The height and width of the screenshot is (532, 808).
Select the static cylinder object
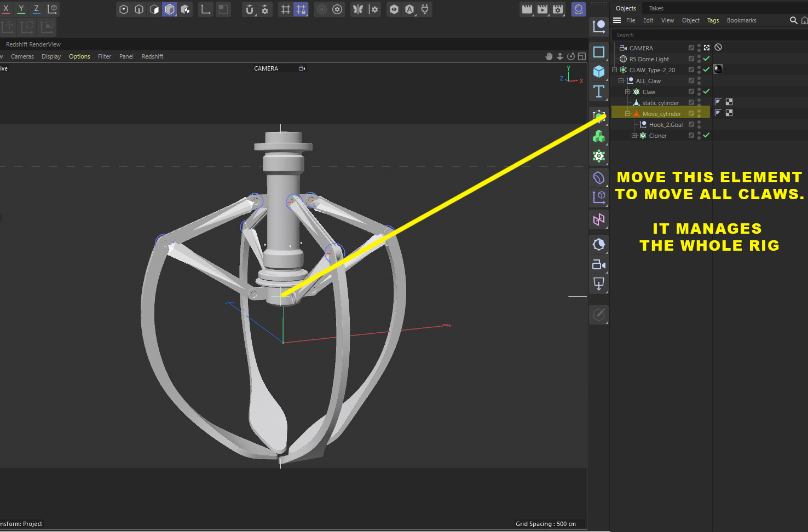[x=661, y=103]
